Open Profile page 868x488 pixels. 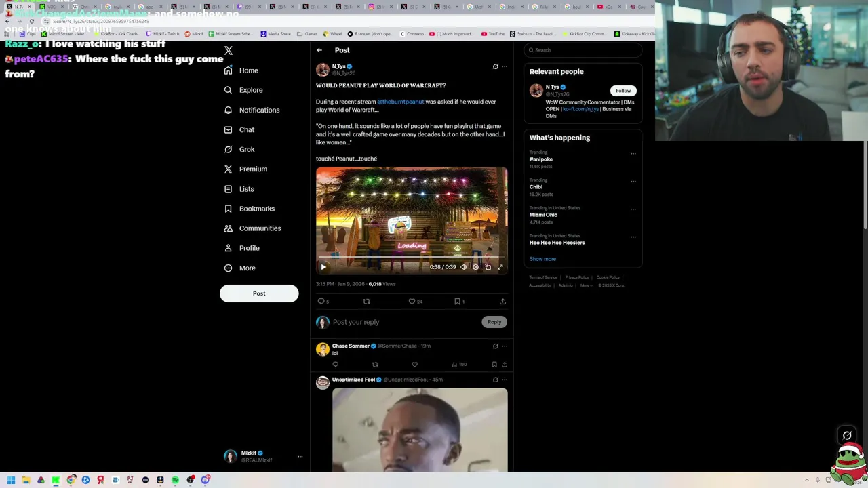(x=241, y=248)
